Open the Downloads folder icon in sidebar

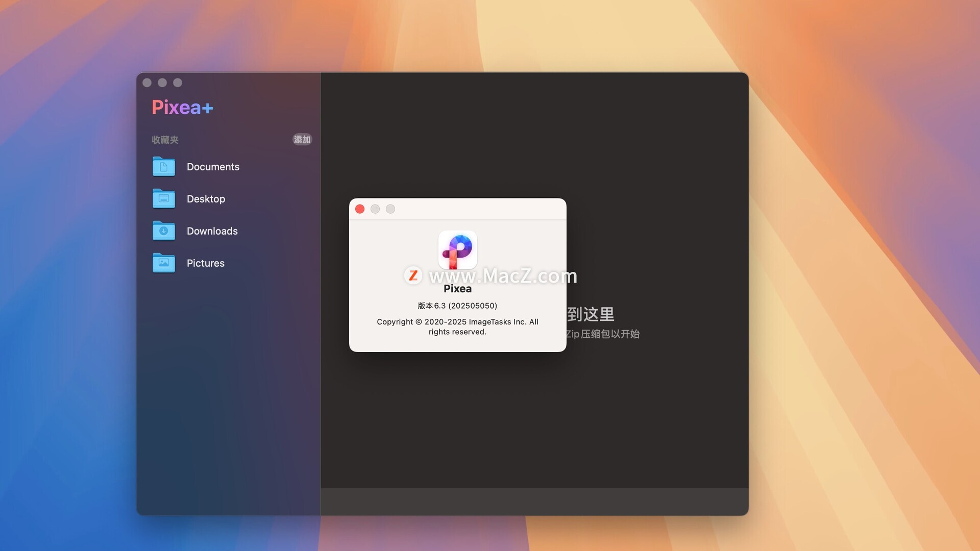[x=163, y=231]
